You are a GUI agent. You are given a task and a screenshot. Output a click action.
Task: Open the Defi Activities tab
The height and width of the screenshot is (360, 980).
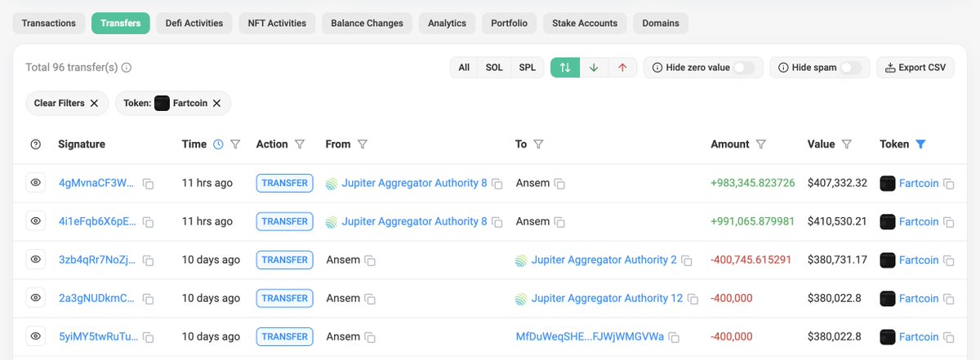click(194, 23)
